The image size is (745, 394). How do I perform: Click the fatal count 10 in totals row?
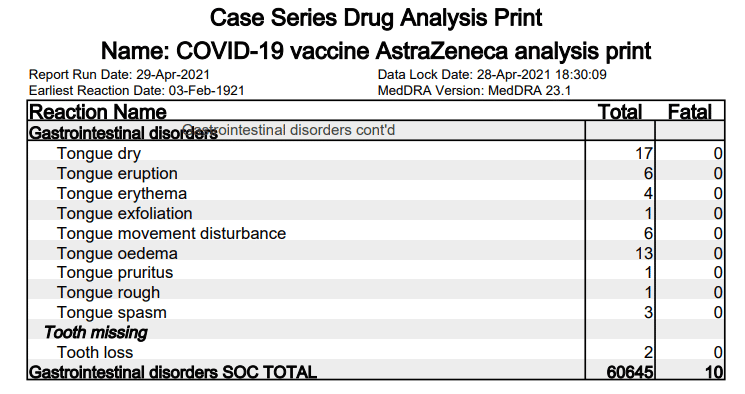[x=714, y=372]
